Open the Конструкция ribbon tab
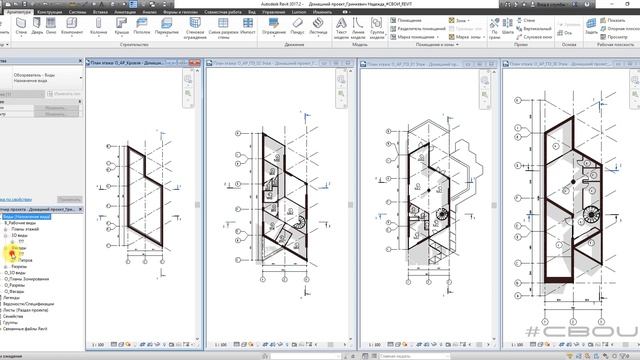 tap(49, 12)
